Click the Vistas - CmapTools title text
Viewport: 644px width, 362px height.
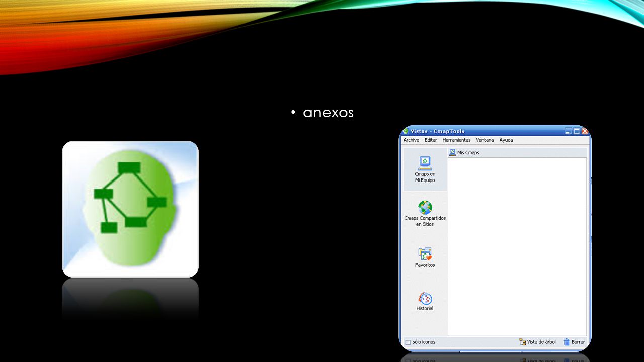coord(438,131)
